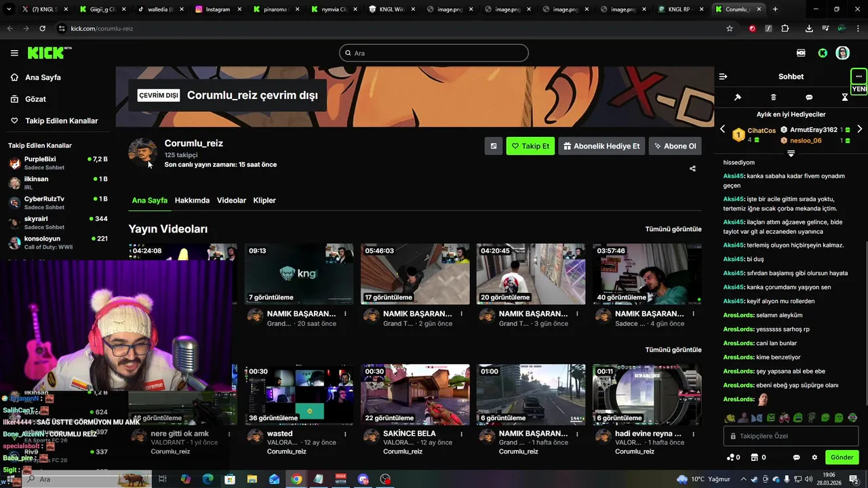868x488 pixels.
Task: Expand the top gifters panel chevron
Action: (791, 154)
